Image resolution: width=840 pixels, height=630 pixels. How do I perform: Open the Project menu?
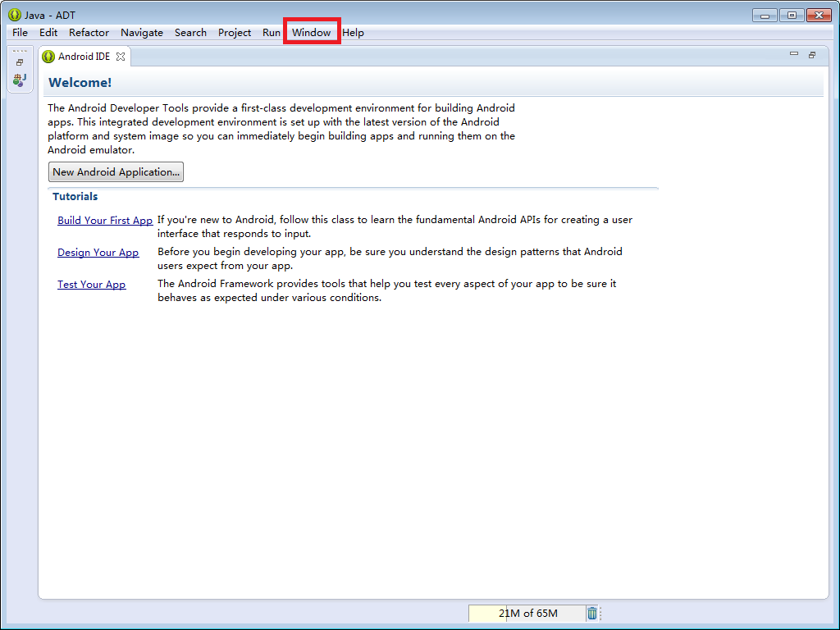click(234, 33)
